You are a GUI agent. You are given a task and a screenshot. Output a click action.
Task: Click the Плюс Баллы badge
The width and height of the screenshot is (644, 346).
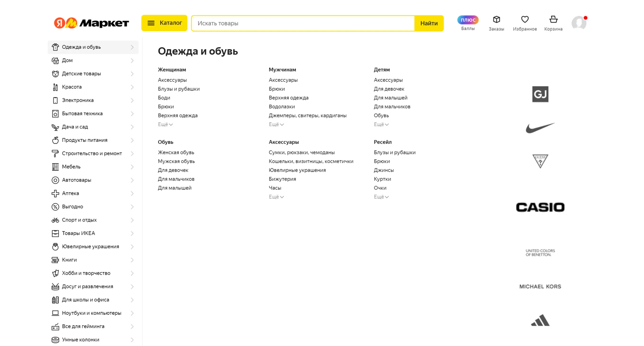coord(468,20)
